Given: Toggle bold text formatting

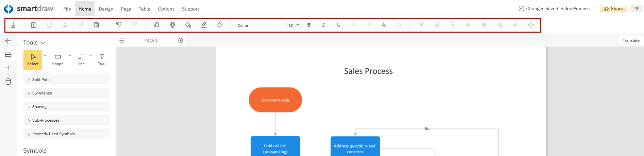Looking at the screenshot, I should click(x=309, y=25).
